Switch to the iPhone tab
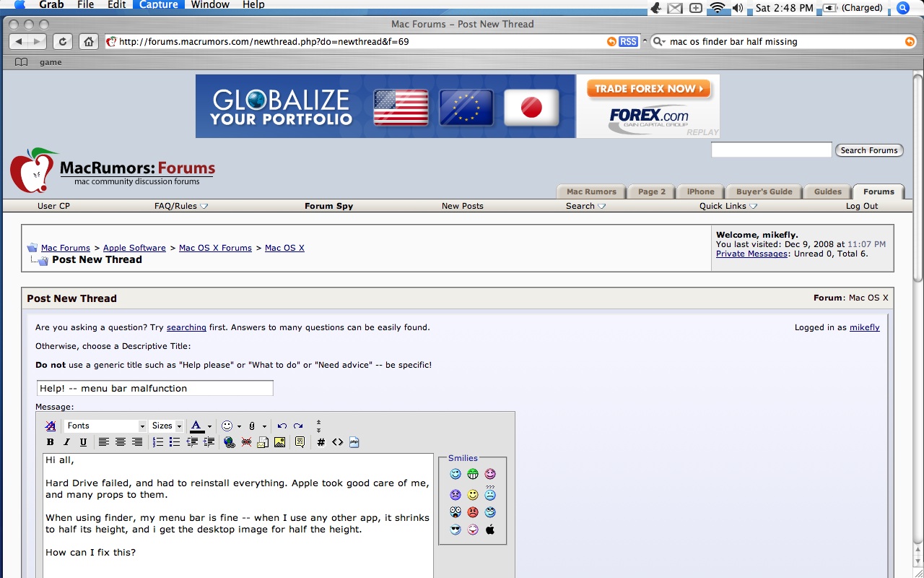The image size is (924, 578). coord(700,191)
